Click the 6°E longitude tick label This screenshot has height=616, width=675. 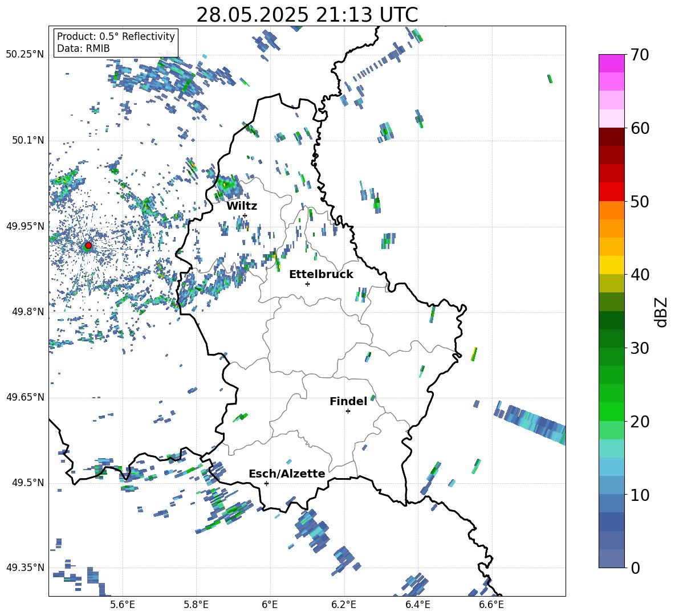click(270, 605)
